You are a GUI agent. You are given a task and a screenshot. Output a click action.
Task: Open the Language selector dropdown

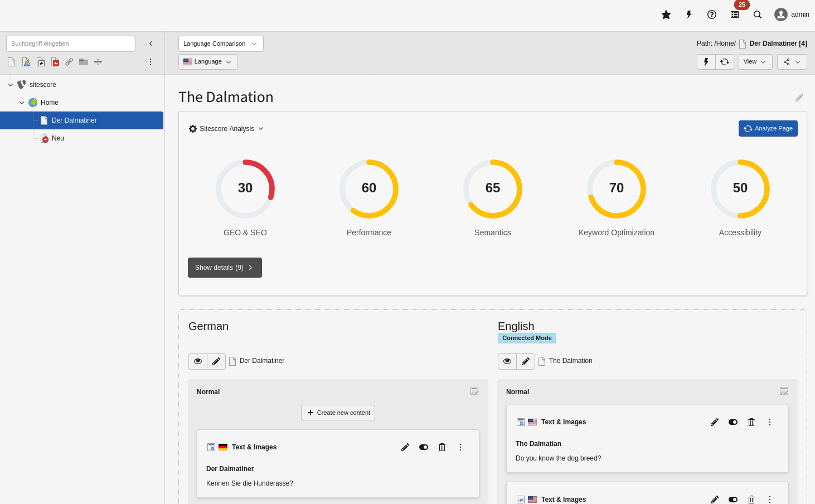208,62
